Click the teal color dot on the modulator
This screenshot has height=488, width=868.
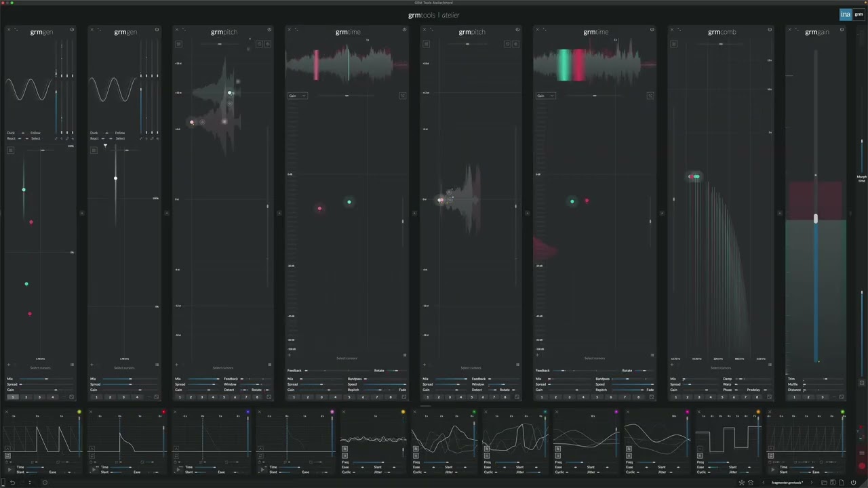[545, 411]
